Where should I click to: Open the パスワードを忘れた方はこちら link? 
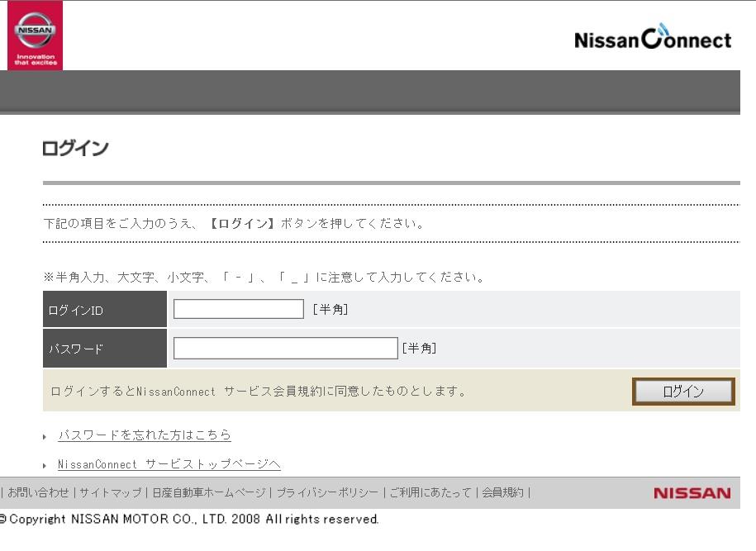click(144, 435)
